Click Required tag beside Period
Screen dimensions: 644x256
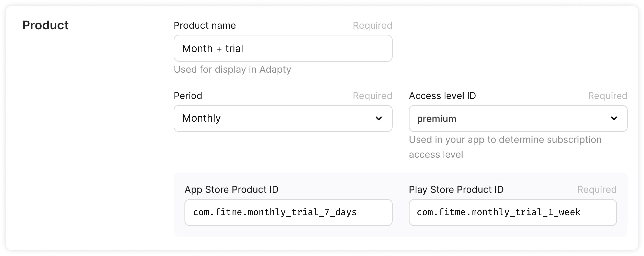click(372, 96)
